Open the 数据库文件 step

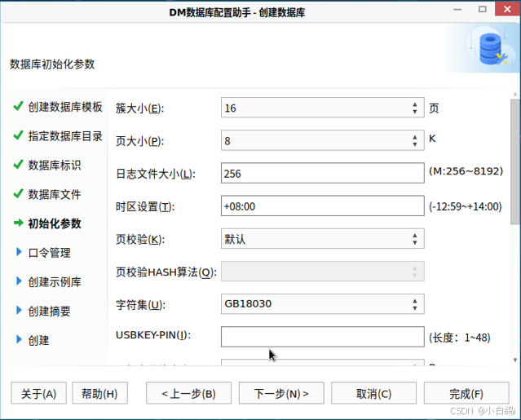coord(55,194)
